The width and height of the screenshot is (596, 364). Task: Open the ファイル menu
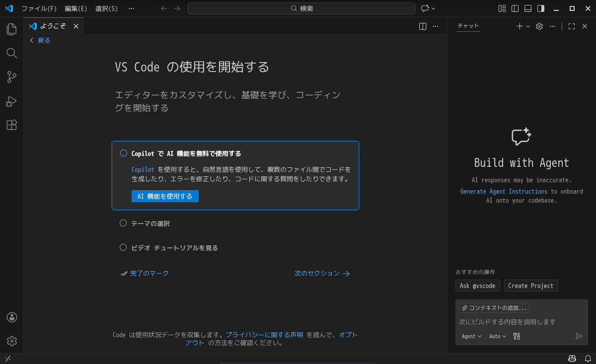(x=38, y=8)
